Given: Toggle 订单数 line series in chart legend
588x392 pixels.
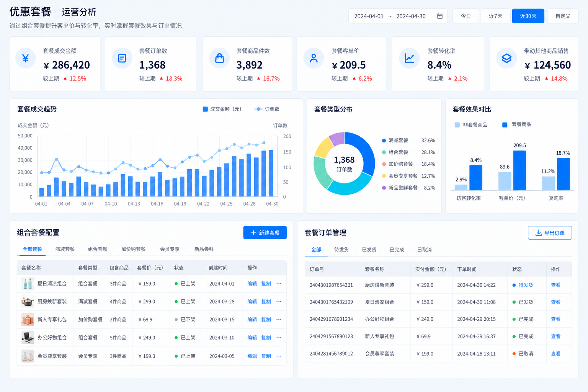Looking at the screenshot, I should pos(267,109).
